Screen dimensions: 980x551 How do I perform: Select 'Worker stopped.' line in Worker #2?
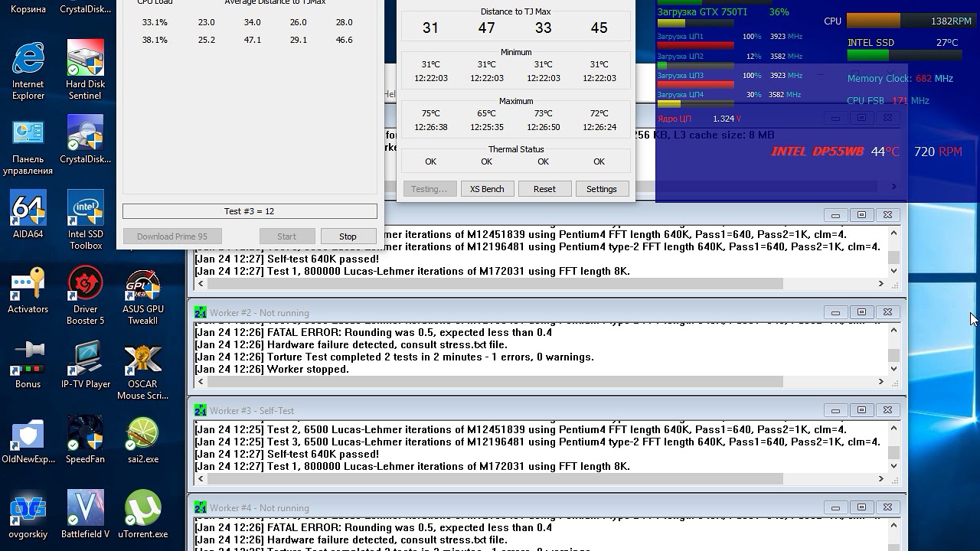[x=272, y=369]
